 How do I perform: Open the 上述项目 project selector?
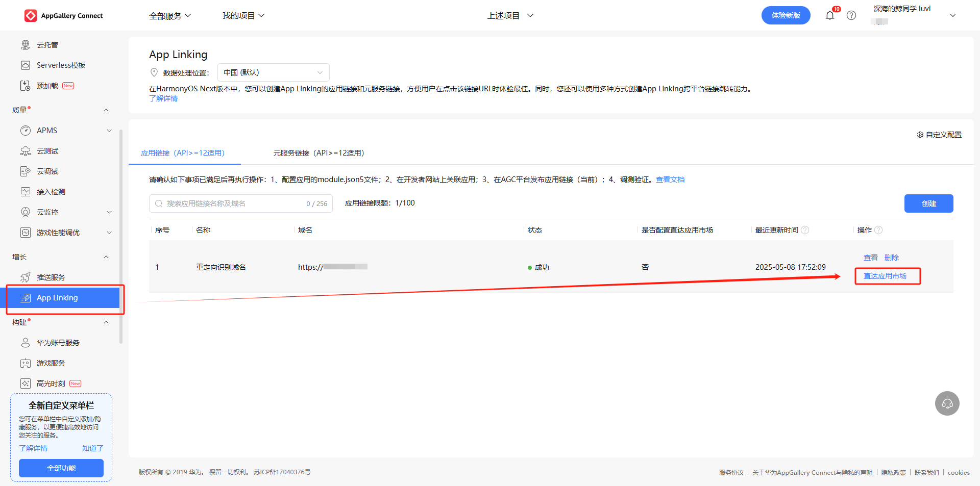point(510,16)
